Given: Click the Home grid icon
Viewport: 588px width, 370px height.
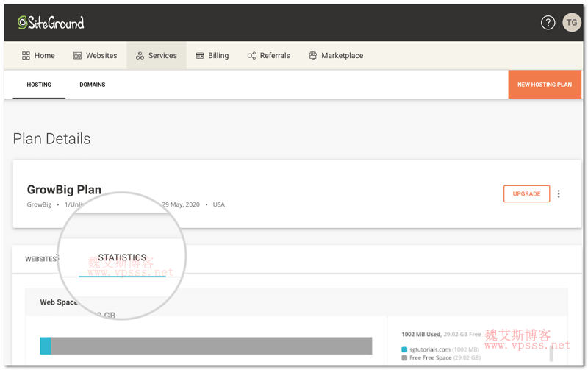Looking at the screenshot, I should tap(26, 56).
